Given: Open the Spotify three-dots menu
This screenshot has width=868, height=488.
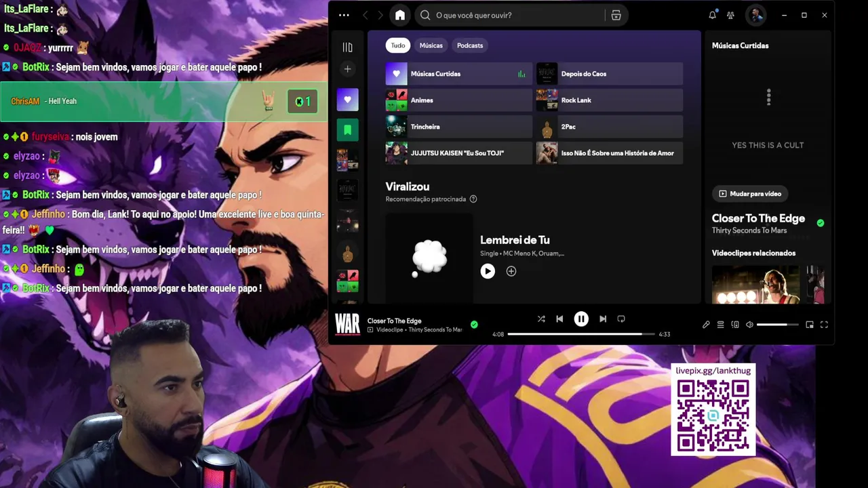Looking at the screenshot, I should [x=344, y=15].
